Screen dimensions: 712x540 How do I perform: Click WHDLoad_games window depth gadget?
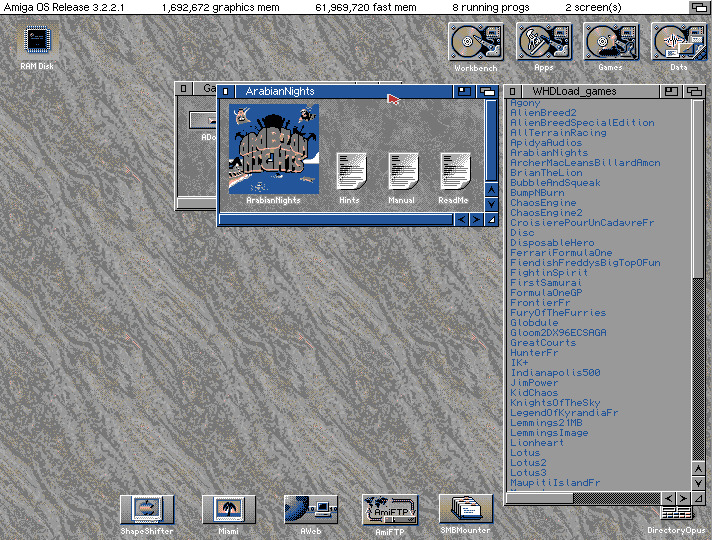coord(694,91)
